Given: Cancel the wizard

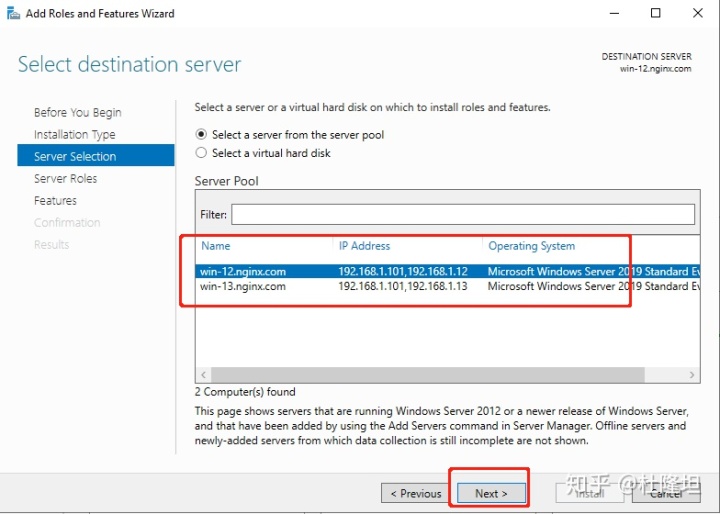Looking at the screenshot, I should 666,493.
